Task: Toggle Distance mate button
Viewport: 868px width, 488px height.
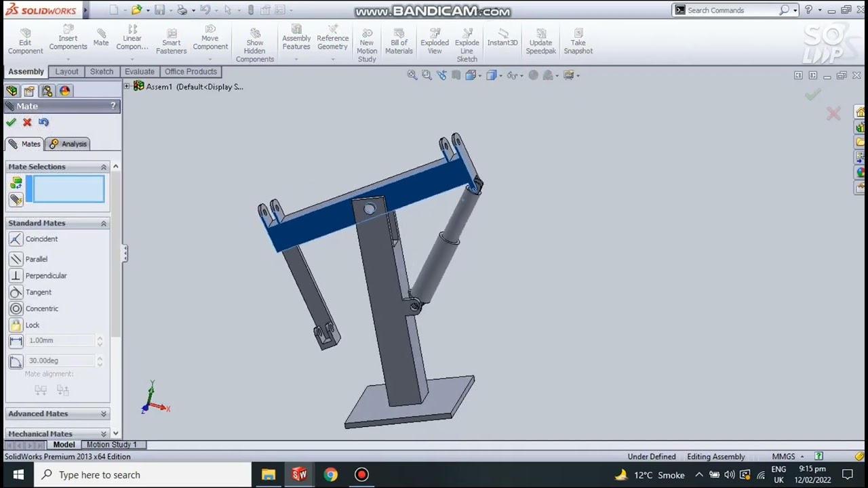Action: pyautogui.click(x=16, y=341)
